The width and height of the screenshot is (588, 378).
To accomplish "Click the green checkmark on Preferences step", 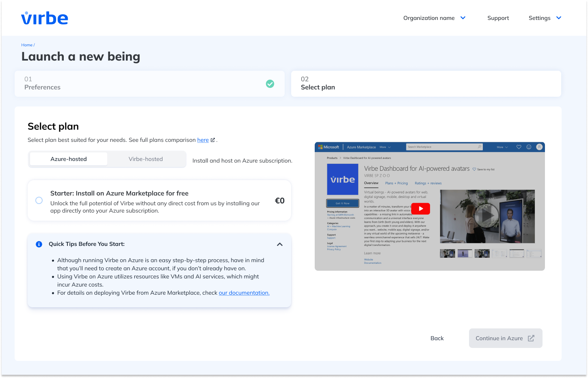I will pyautogui.click(x=270, y=84).
